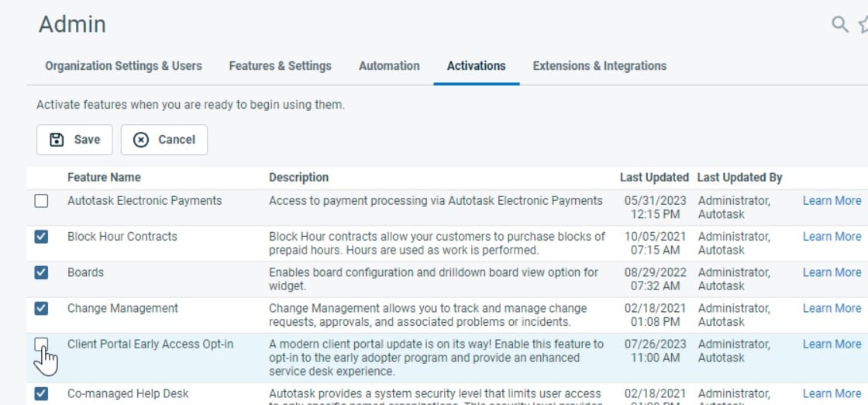868x405 pixels.
Task: Click the Last Updated column header
Action: coord(653,178)
